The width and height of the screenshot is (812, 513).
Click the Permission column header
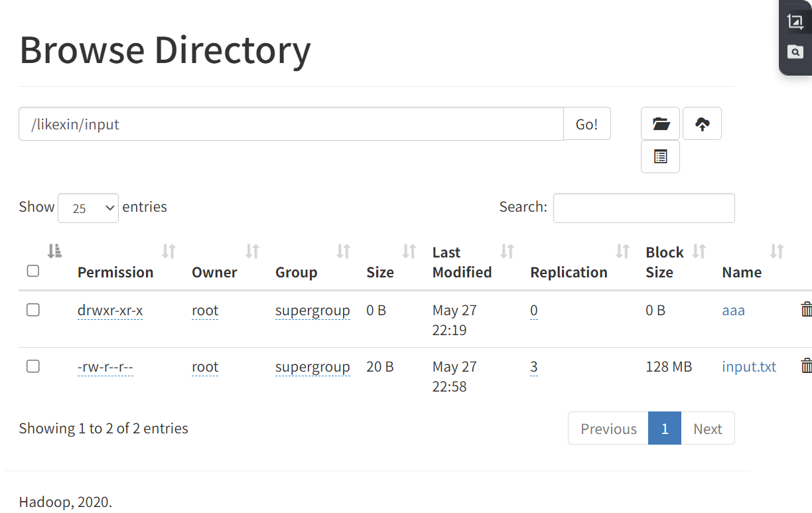[115, 272]
